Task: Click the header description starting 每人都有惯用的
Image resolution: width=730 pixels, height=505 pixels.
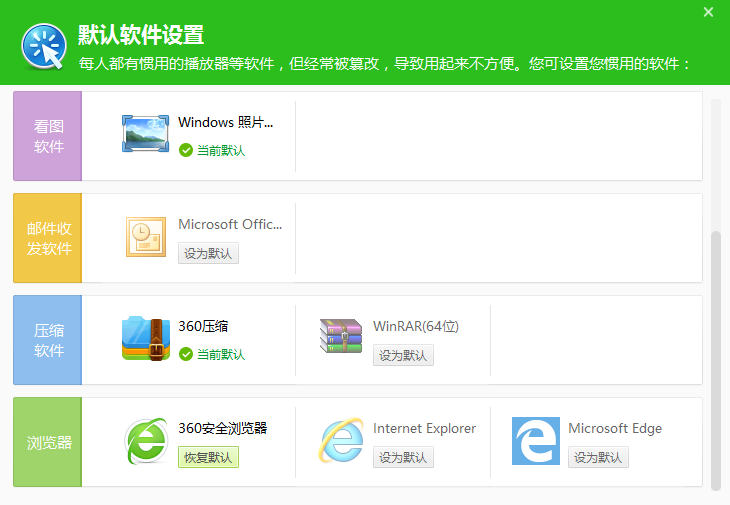Action: coord(385,63)
